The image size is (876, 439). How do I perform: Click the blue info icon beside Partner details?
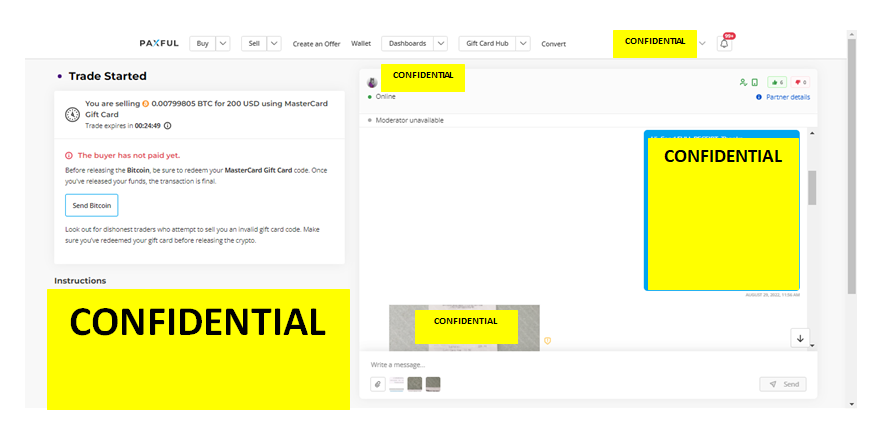[x=759, y=97]
